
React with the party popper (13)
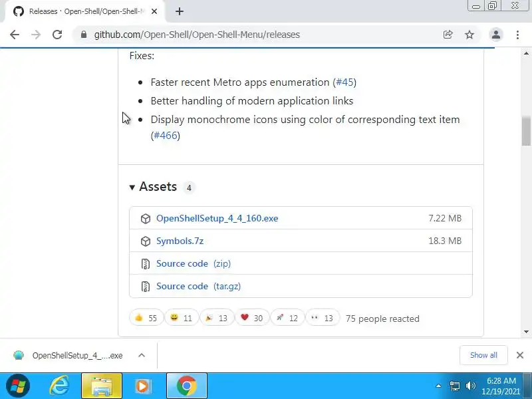click(x=217, y=318)
